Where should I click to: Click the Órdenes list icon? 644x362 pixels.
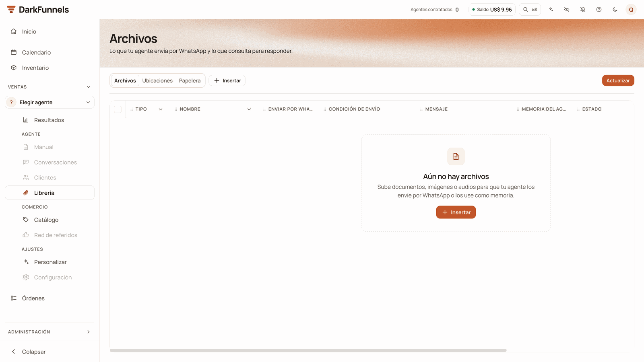tap(14, 298)
